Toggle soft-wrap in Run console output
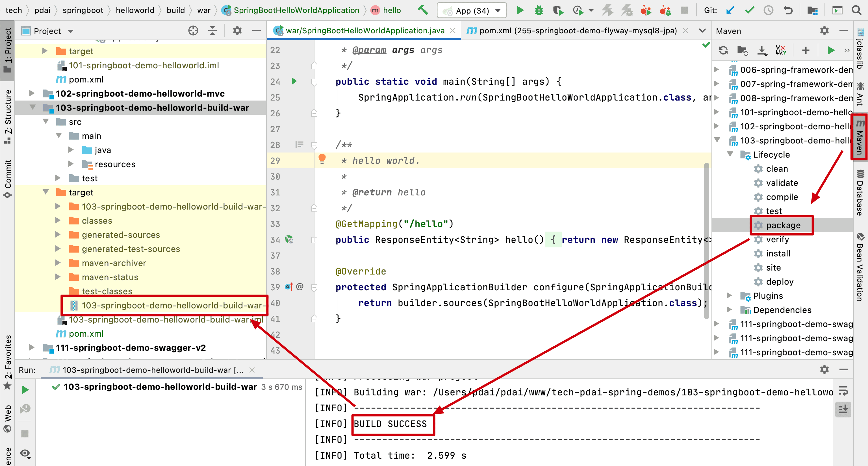Image resolution: width=868 pixels, height=466 pixels. tap(843, 391)
